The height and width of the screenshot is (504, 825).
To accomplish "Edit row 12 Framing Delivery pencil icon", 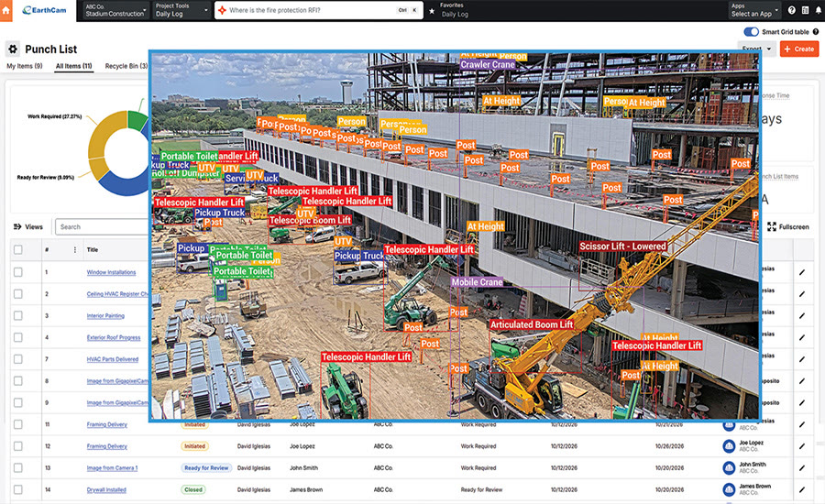I will point(802,446).
